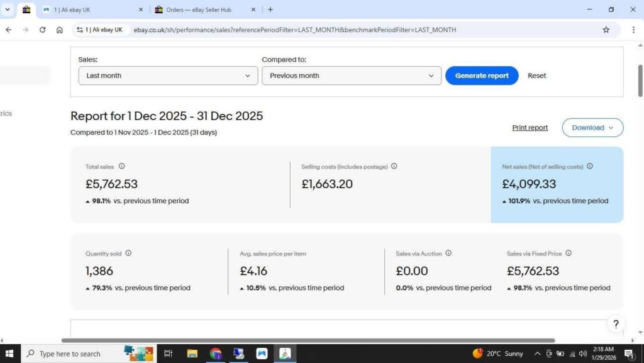The image size is (644, 363).
Task: Open File Explorer from the taskbar
Action: point(192,354)
